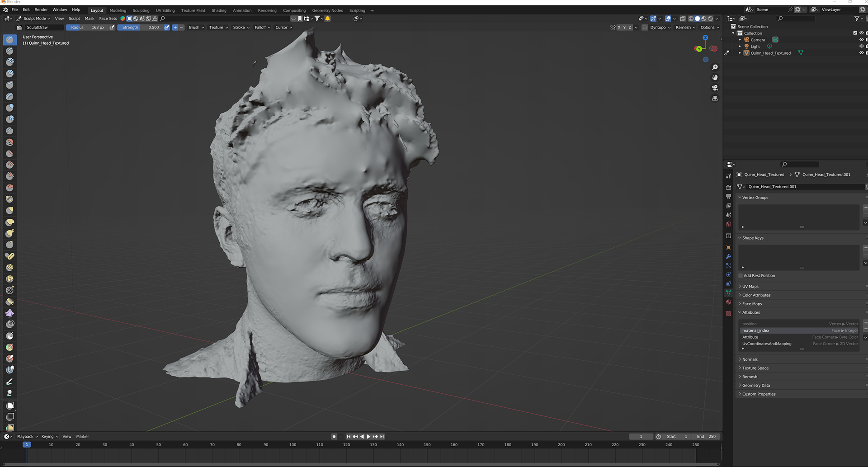Open the Scene properties tab
This screenshot has width=868, height=467.
(728, 215)
